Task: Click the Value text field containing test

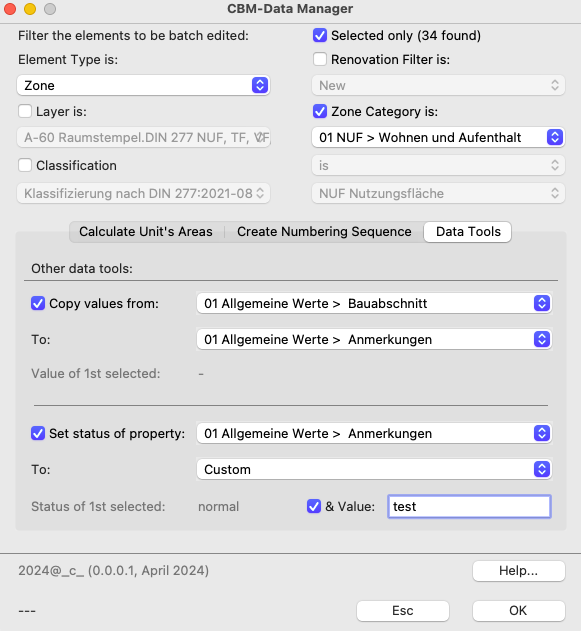Action: pyautogui.click(x=469, y=506)
